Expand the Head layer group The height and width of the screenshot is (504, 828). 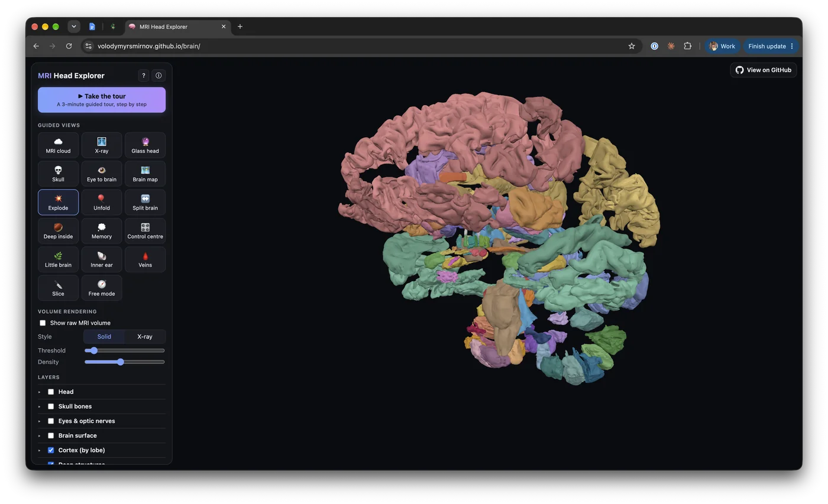[40, 392]
